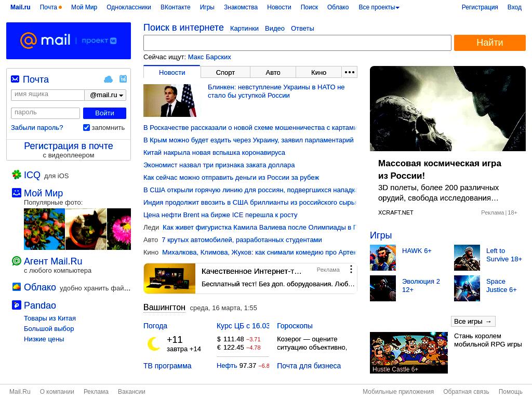Open the Погода section link
Screen dimensions: 532x399
coord(155,326)
